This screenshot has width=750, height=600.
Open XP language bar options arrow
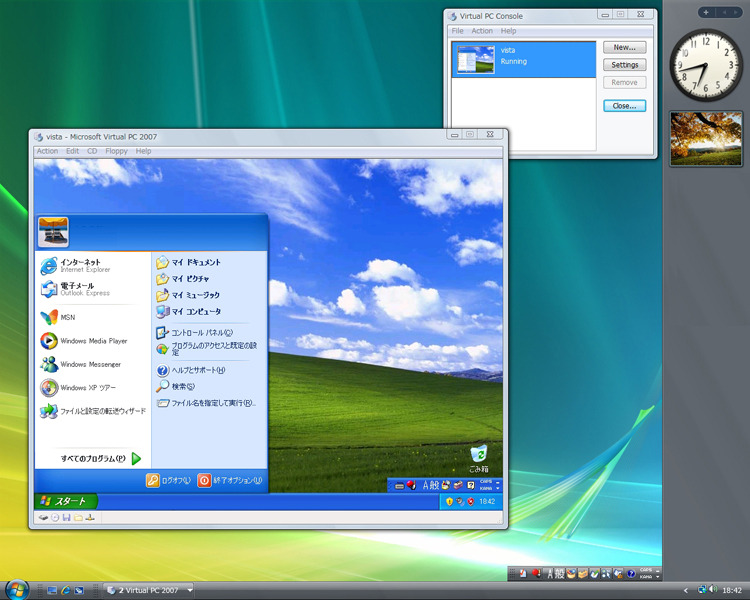coord(498,489)
